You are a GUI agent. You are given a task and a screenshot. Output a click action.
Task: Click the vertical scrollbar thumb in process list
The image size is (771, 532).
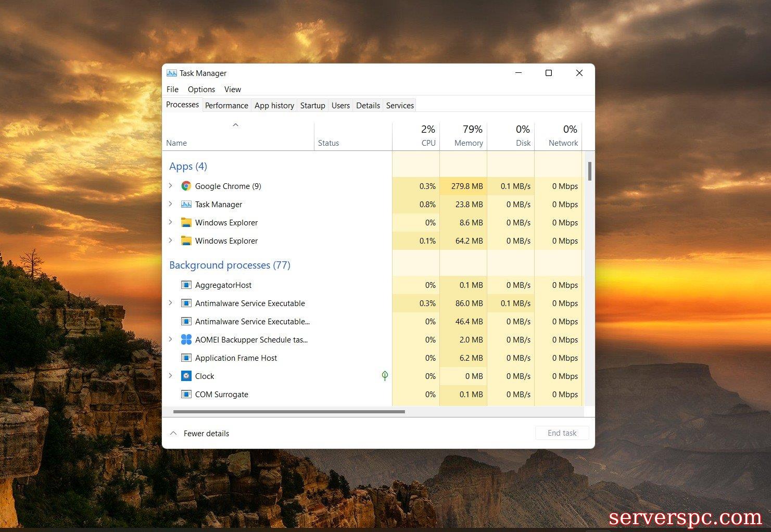(589, 171)
